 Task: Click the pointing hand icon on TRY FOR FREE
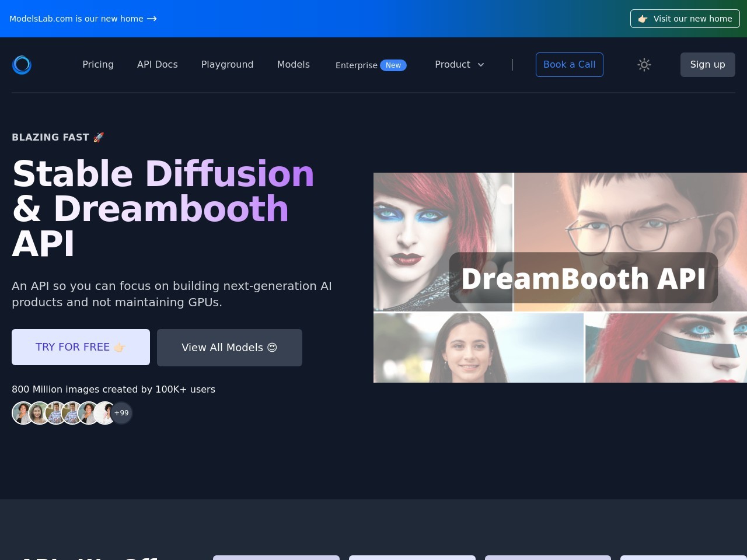[120, 348]
